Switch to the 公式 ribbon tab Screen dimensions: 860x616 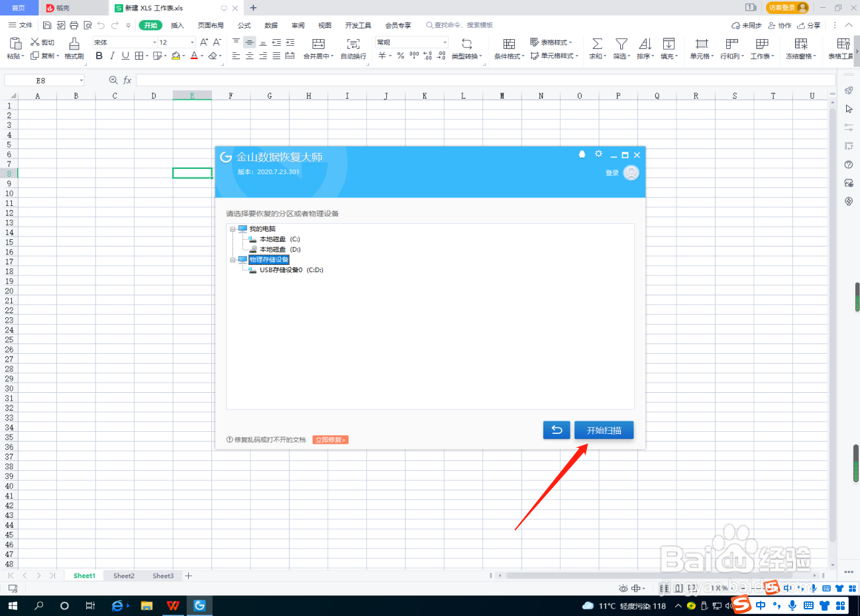pyautogui.click(x=244, y=25)
